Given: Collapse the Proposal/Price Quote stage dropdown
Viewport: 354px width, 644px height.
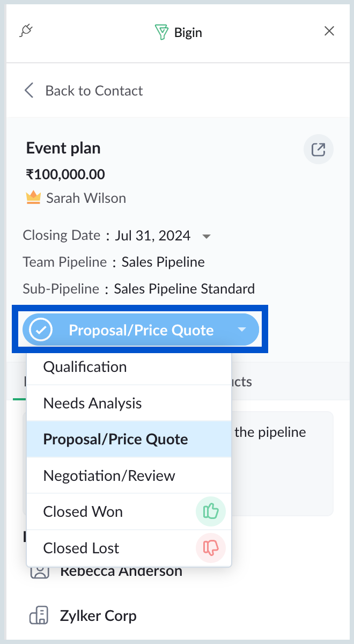Looking at the screenshot, I should [x=141, y=330].
